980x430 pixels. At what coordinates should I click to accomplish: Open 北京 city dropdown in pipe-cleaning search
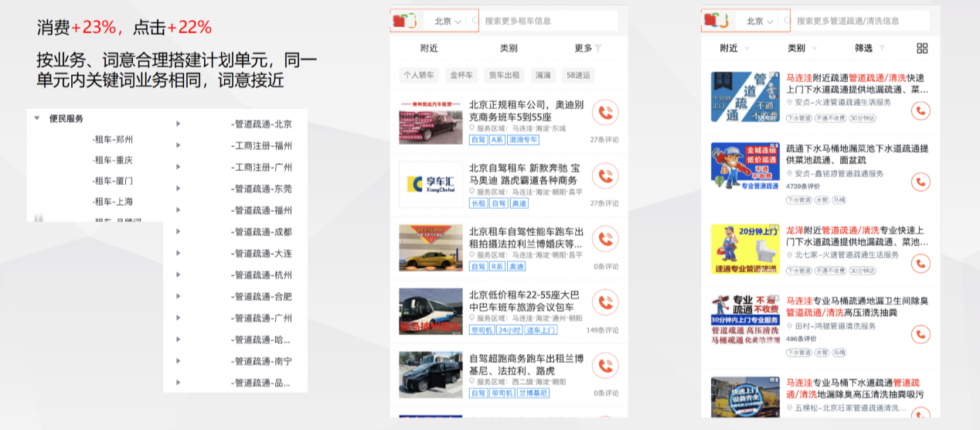[x=759, y=21]
